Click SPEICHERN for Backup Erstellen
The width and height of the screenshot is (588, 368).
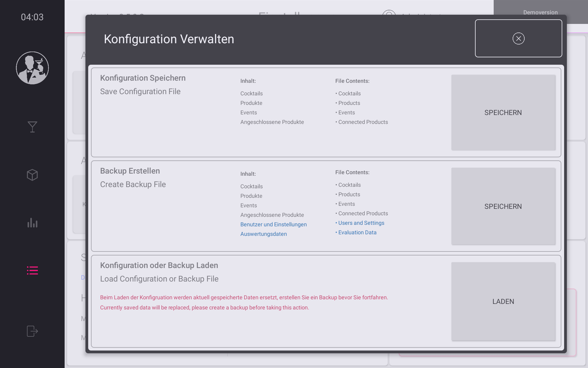[503, 206]
